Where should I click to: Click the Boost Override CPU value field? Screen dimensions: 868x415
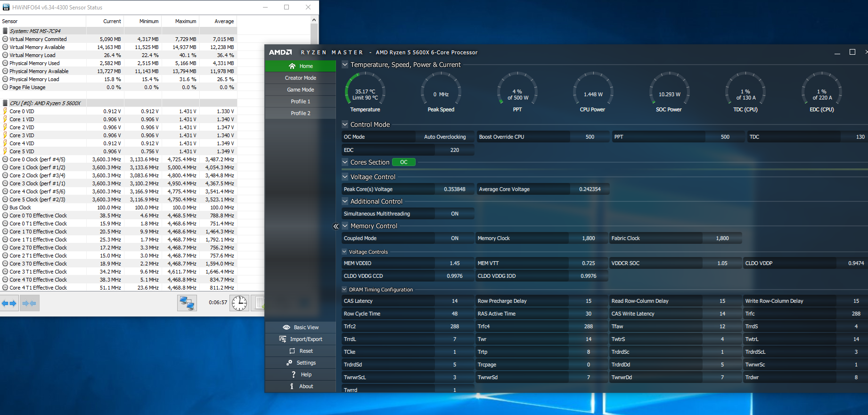pos(590,137)
